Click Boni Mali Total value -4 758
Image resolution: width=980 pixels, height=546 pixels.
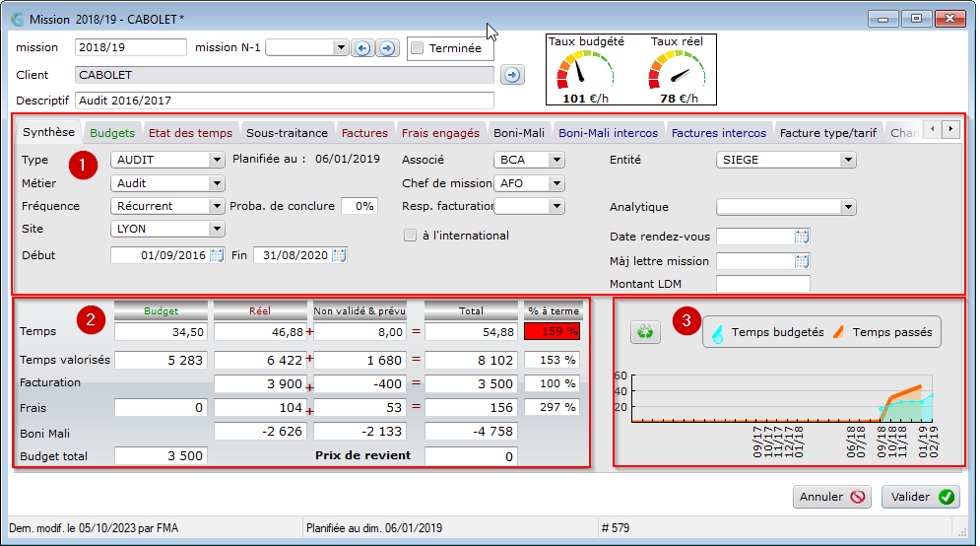(471, 432)
